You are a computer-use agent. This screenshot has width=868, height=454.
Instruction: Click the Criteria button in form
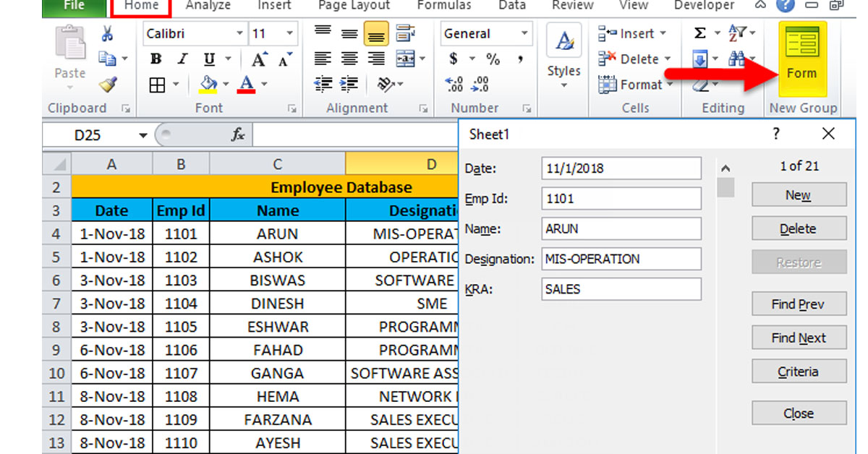pos(799,372)
